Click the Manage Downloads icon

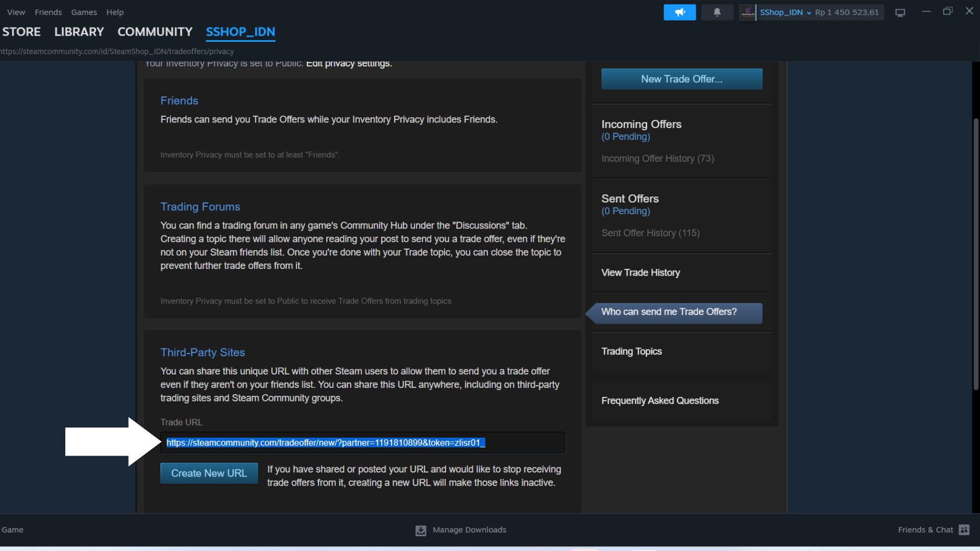(421, 530)
